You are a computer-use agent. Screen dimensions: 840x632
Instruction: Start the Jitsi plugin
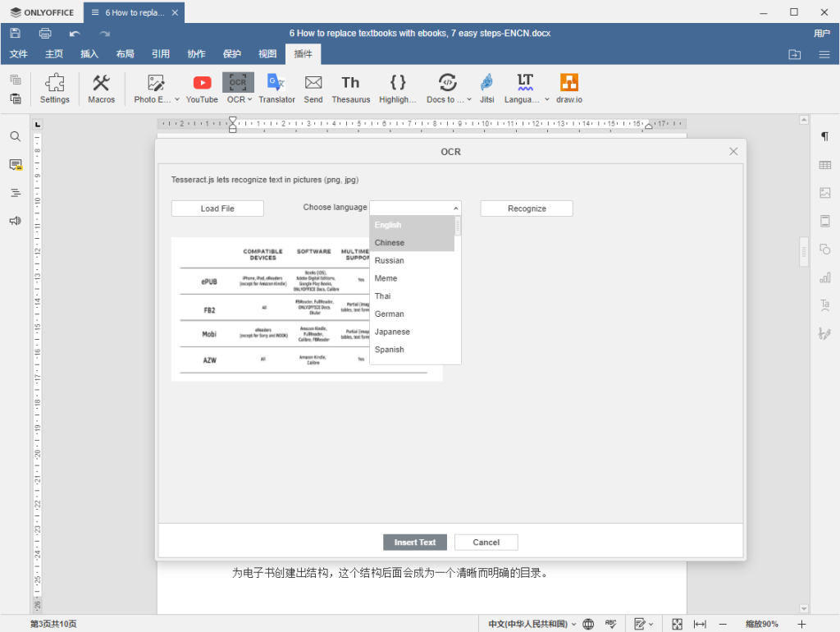coord(486,88)
